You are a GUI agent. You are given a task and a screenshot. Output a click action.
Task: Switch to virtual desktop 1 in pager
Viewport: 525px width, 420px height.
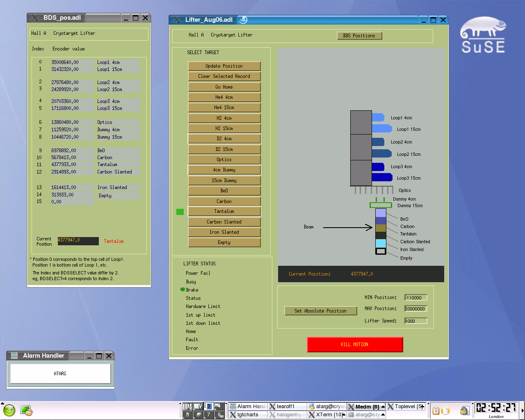187,406
